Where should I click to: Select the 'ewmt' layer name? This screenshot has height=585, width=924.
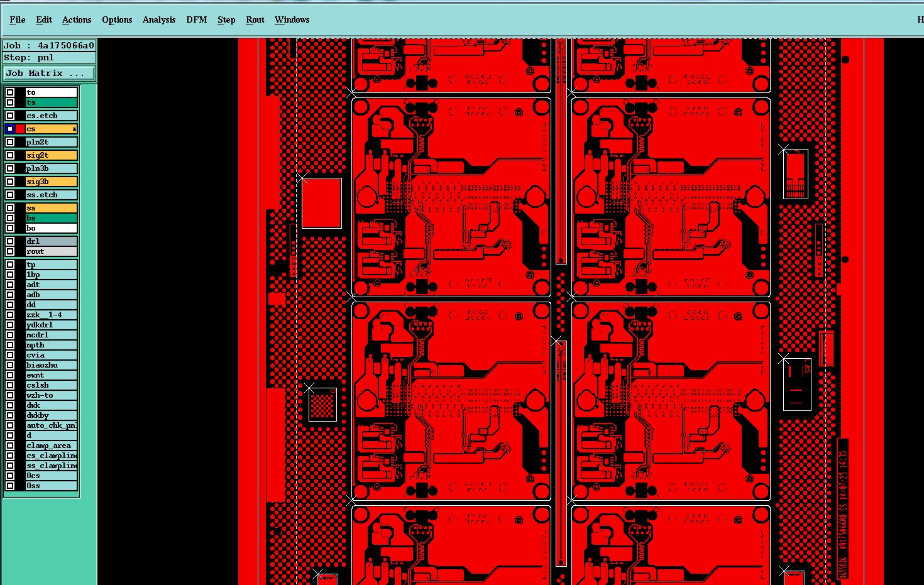click(x=51, y=375)
